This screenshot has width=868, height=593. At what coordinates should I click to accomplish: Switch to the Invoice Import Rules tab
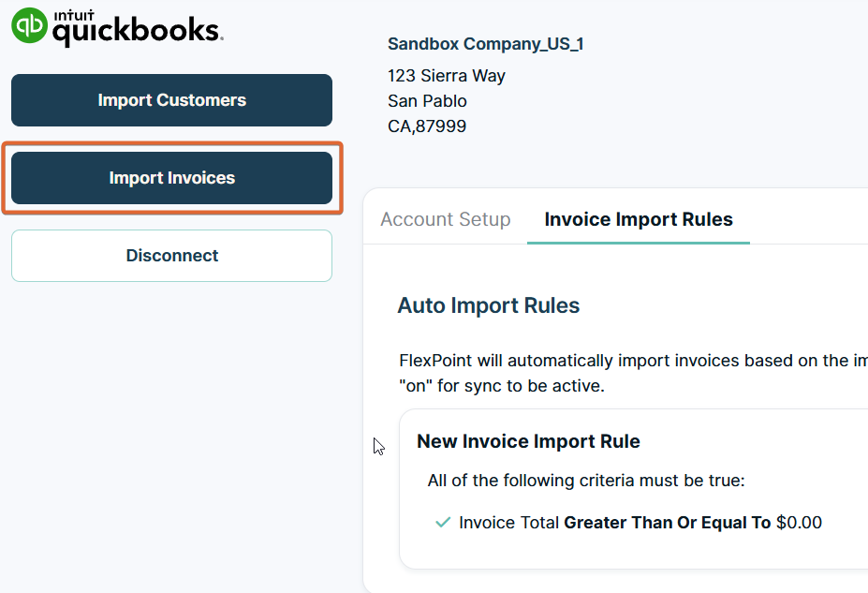click(638, 219)
